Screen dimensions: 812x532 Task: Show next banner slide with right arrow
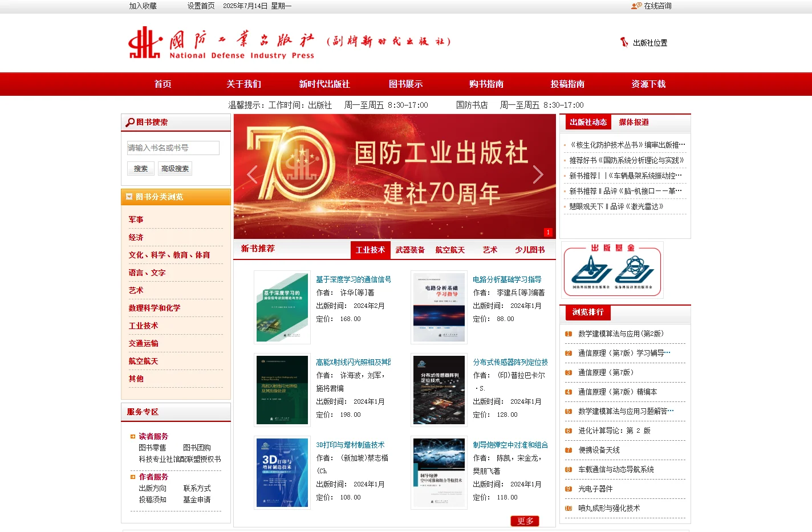tap(537, 174)
